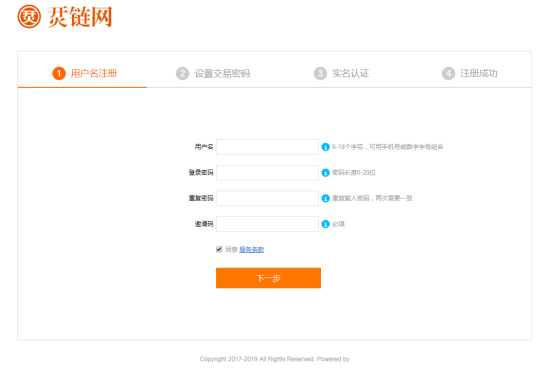Click the Copyright 2017-2019 footer text
This screenshot has width=554, height=390.
pyautogui.click(x=275, y=359)
